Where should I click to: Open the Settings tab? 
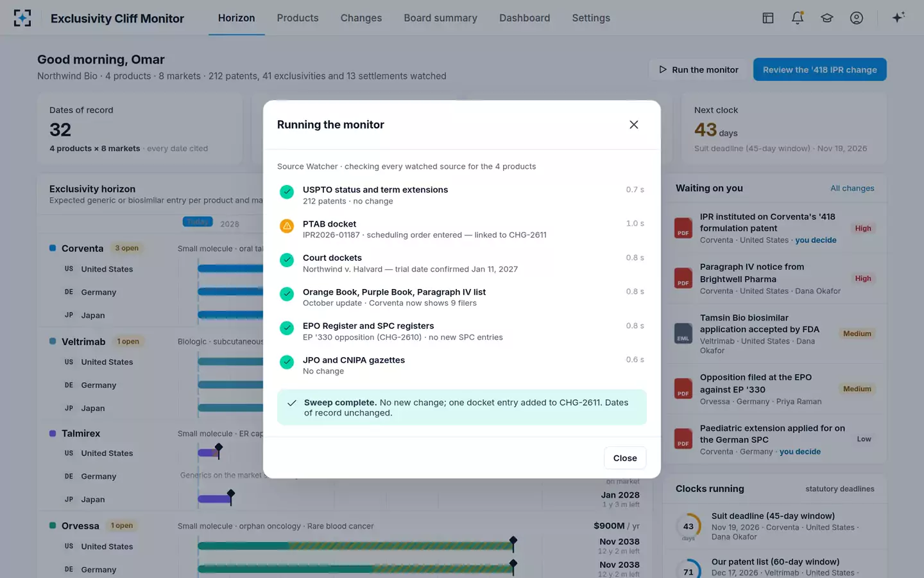coord(591,18)
